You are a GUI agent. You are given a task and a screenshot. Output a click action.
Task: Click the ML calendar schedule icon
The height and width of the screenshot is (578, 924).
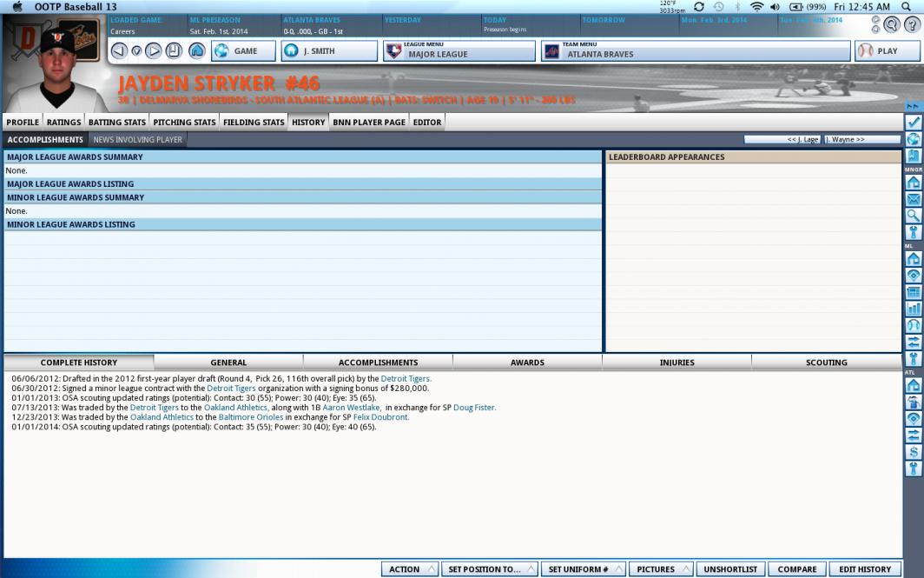click(x=914, y=292)
